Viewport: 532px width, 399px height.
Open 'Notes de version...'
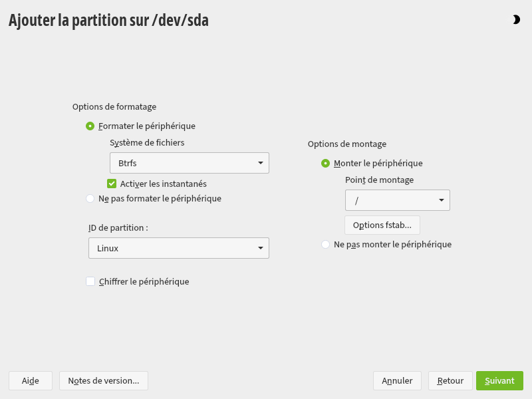[104, 380]
